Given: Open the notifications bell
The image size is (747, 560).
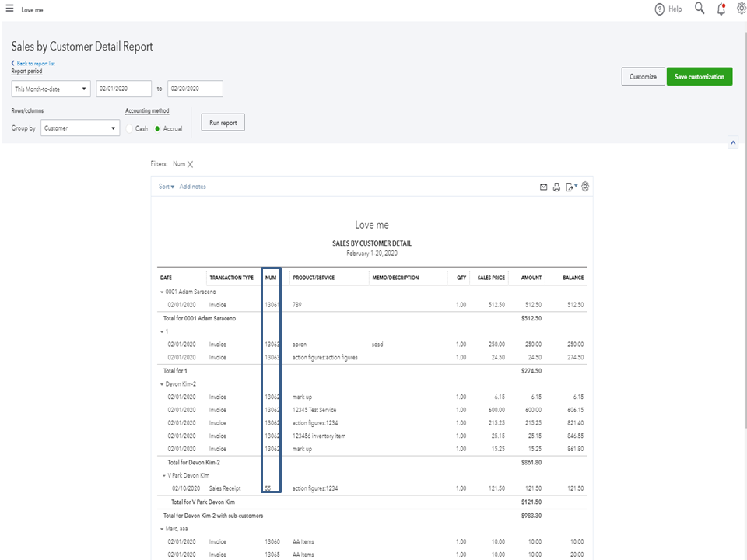Looking at the screenshot, I should [x=721, y=9].
